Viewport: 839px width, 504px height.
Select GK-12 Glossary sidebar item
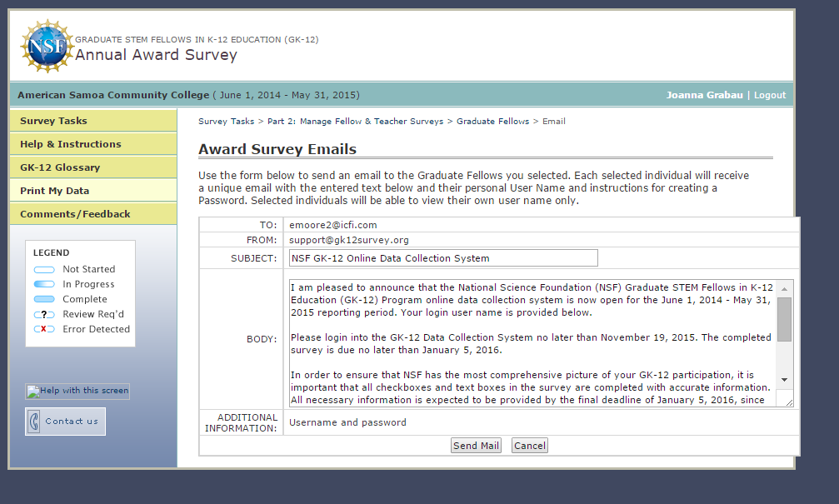click(60, 167)
